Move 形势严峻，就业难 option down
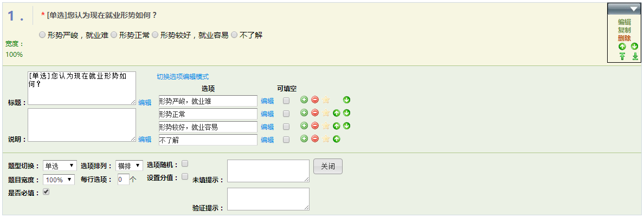The image size is (644, 218). pos(346,100)
